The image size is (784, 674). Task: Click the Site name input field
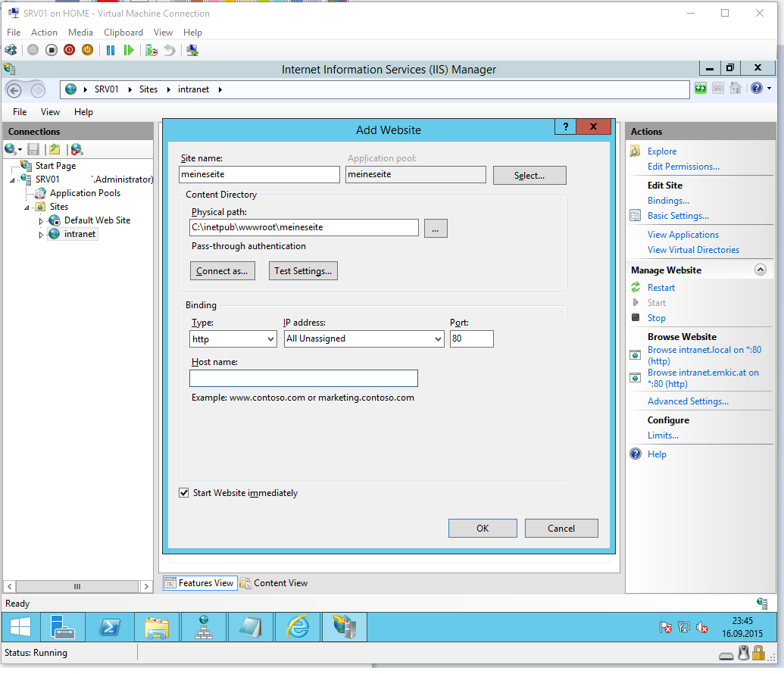click(259, 174)
